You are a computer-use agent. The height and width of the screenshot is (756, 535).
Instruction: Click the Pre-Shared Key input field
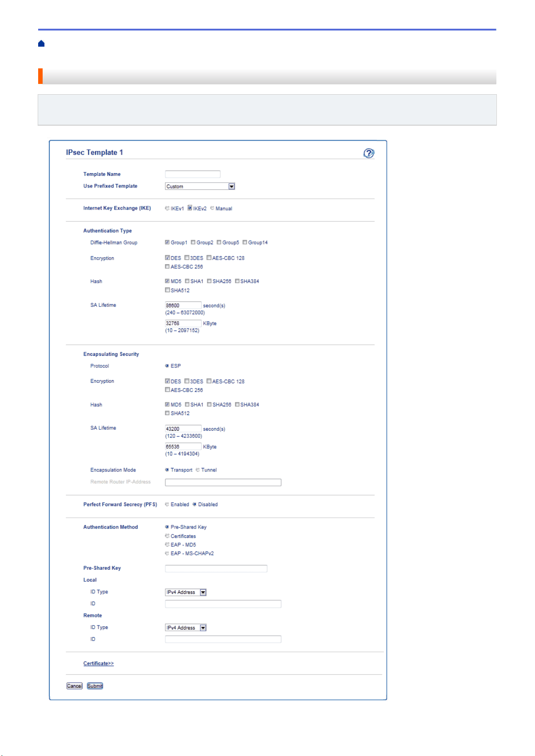tap(216, 568)
